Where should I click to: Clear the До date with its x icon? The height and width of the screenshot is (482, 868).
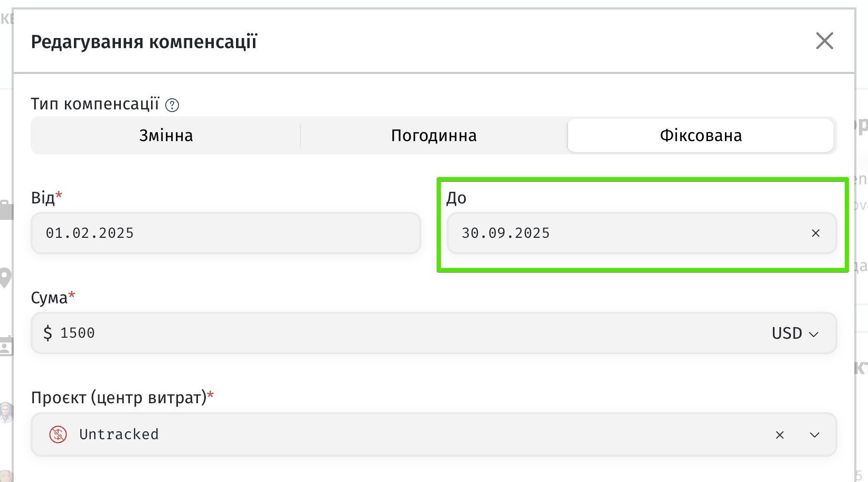(x=815, y=233)
